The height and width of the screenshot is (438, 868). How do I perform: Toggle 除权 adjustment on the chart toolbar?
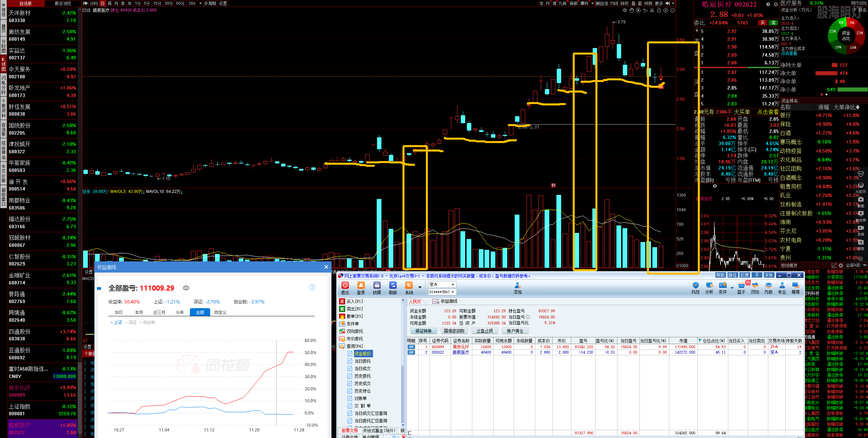click(625, 3)
